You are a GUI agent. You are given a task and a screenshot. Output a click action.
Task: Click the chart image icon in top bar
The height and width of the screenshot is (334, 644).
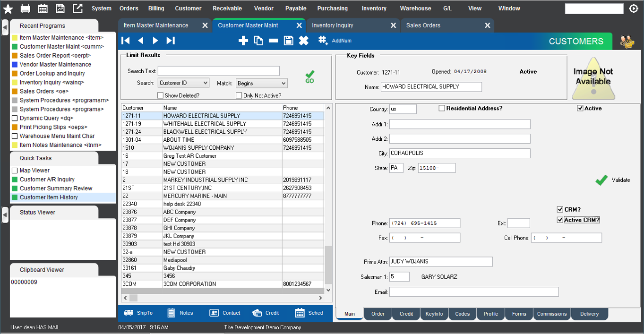60,9
